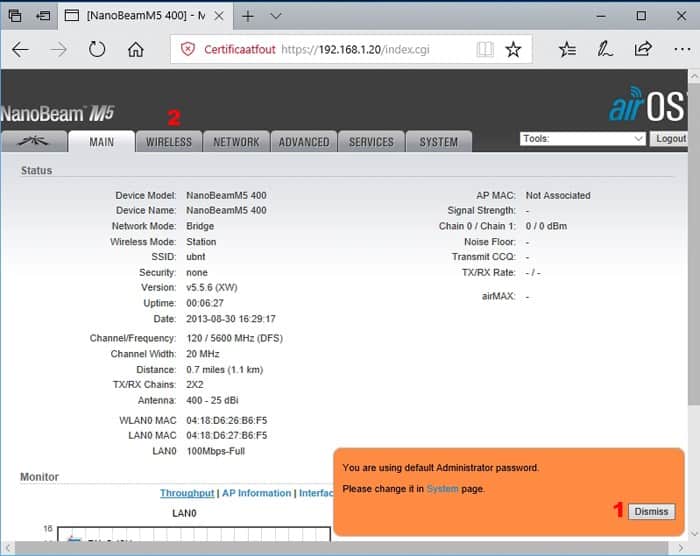700x556 pixels.
Task: Click the scrollbar up arrow
Action: click(x=694, y=76)
